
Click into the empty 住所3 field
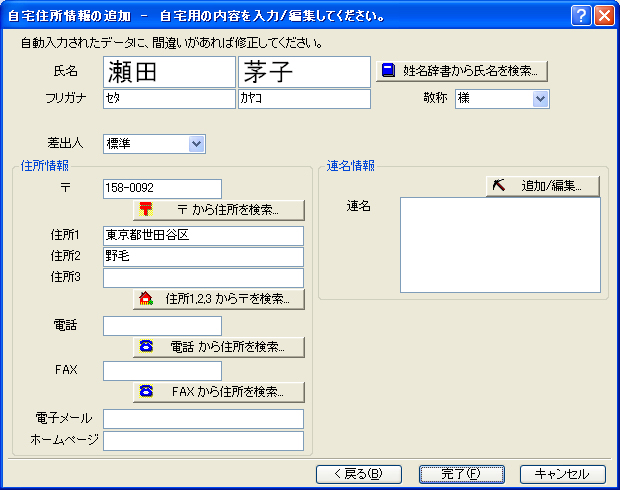[x=202, y=278]
